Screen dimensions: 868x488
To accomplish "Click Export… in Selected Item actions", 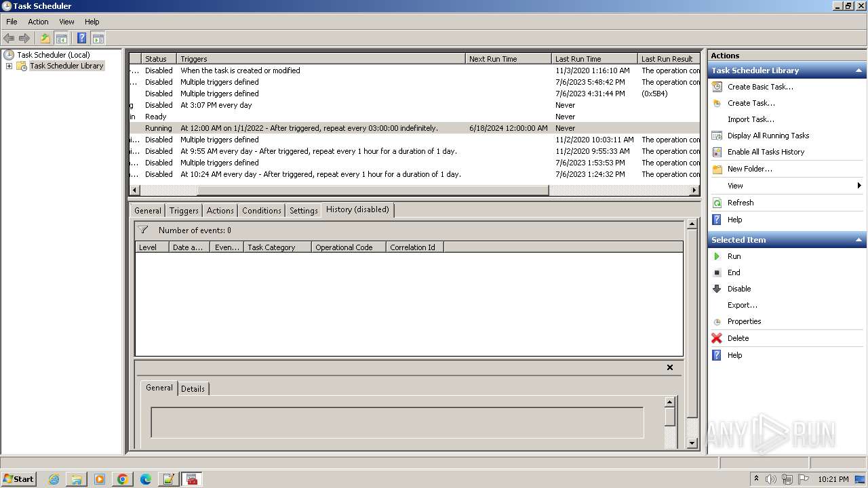I will coord(743,305).
